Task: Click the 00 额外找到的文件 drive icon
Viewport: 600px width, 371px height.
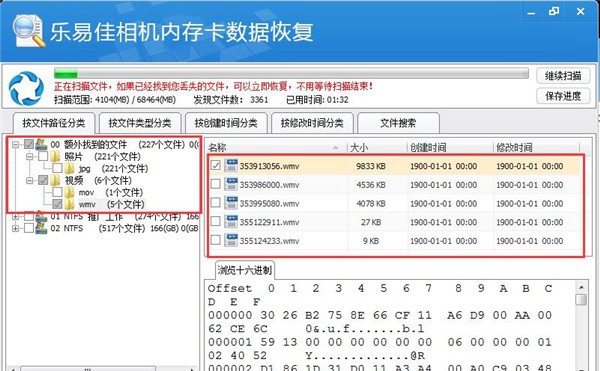Action: [41, 144]
